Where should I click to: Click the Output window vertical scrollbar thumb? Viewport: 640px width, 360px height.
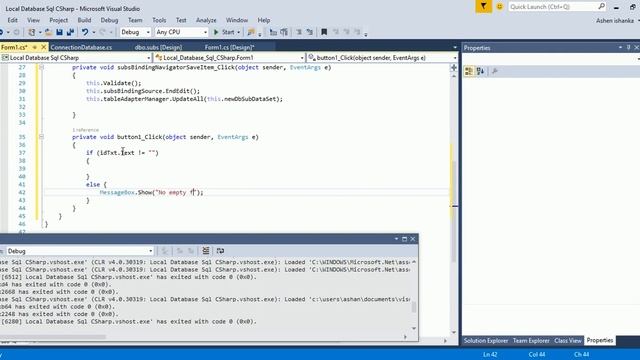pos(414,307)
